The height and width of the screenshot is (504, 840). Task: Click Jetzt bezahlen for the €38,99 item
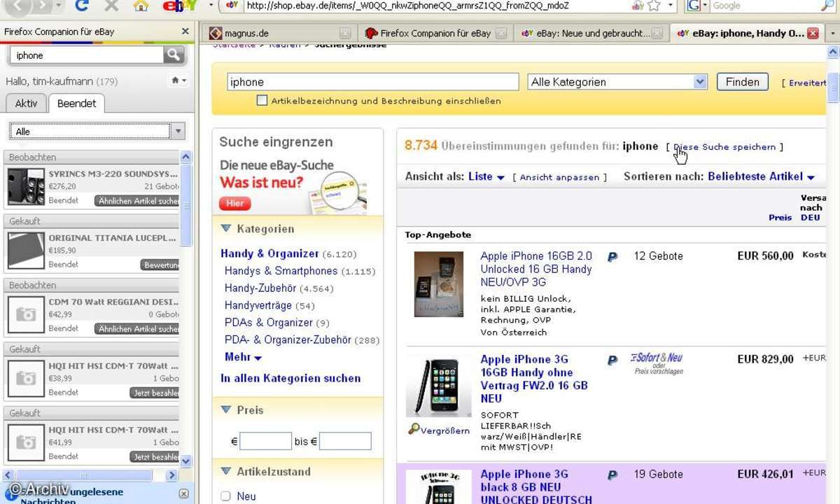coord(155,393)
